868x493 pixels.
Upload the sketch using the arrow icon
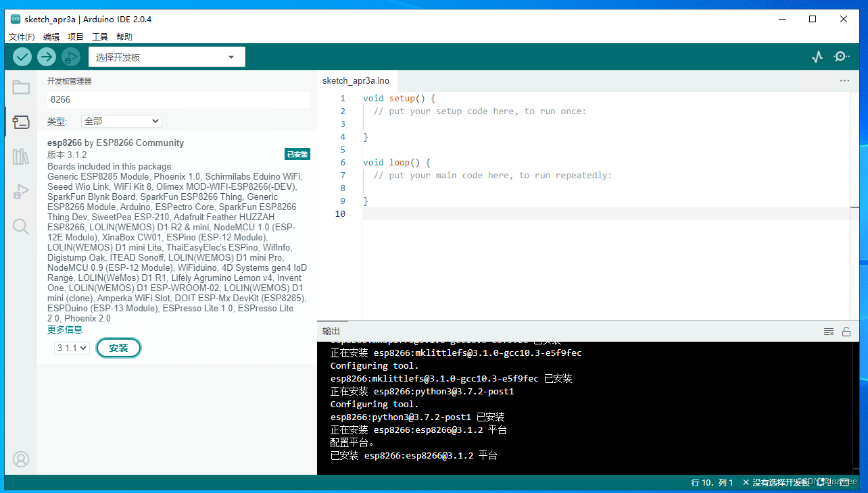(x=46, y=57)
